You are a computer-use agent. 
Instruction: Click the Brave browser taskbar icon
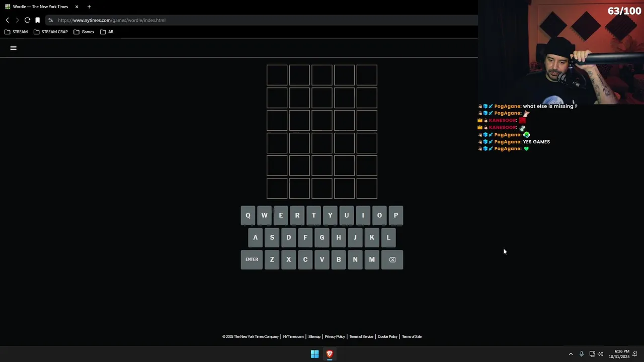(x=330, y=354)
